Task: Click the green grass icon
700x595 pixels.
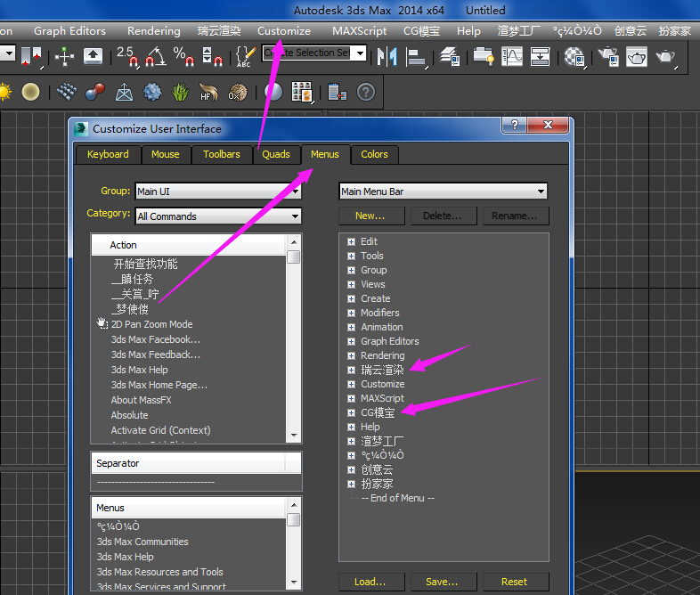Action: pos(181,92)
